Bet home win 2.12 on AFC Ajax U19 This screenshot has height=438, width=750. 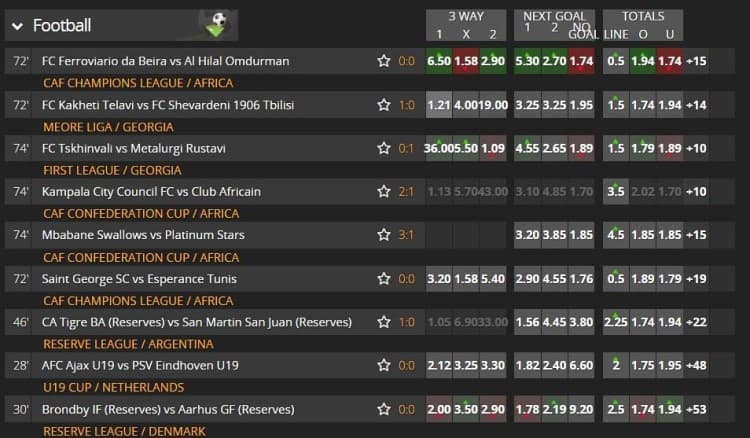tap(439, 365)
